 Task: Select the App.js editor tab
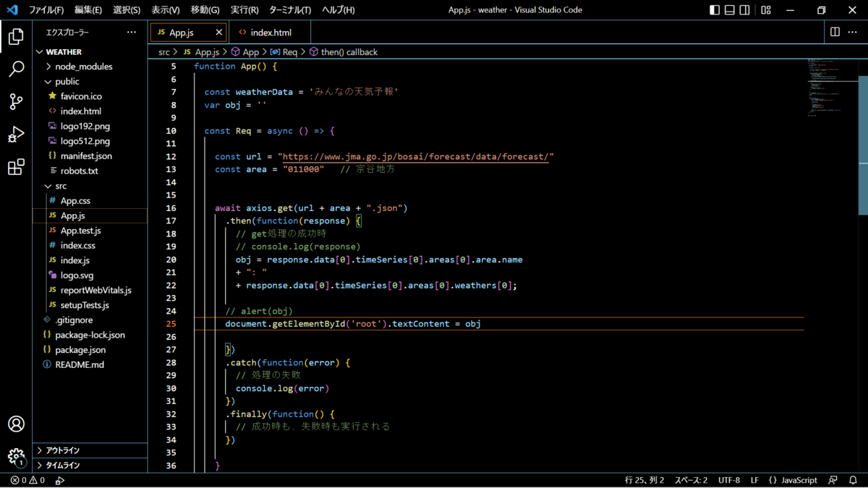(x=188, y=33)
